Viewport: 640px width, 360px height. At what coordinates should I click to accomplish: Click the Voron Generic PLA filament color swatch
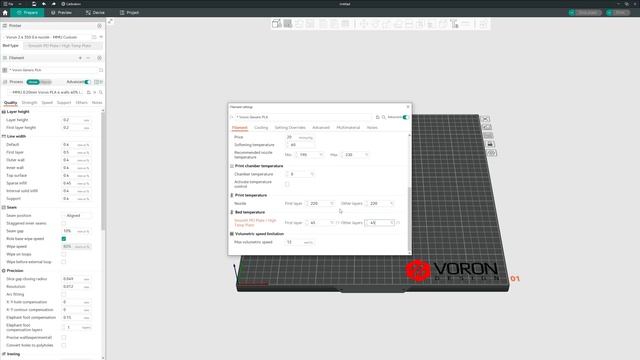(5, 70)
